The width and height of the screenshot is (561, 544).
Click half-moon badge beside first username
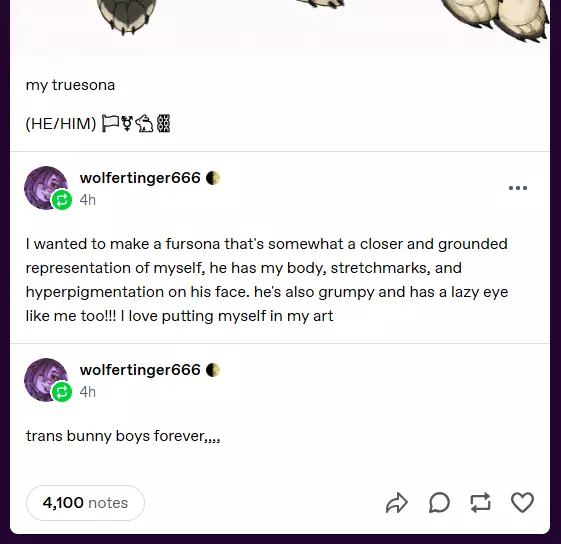point(213,178)
